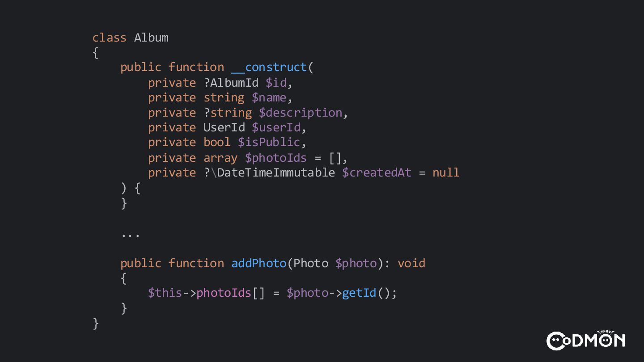Click the Photo type in addPhoto

coord(311,263)
